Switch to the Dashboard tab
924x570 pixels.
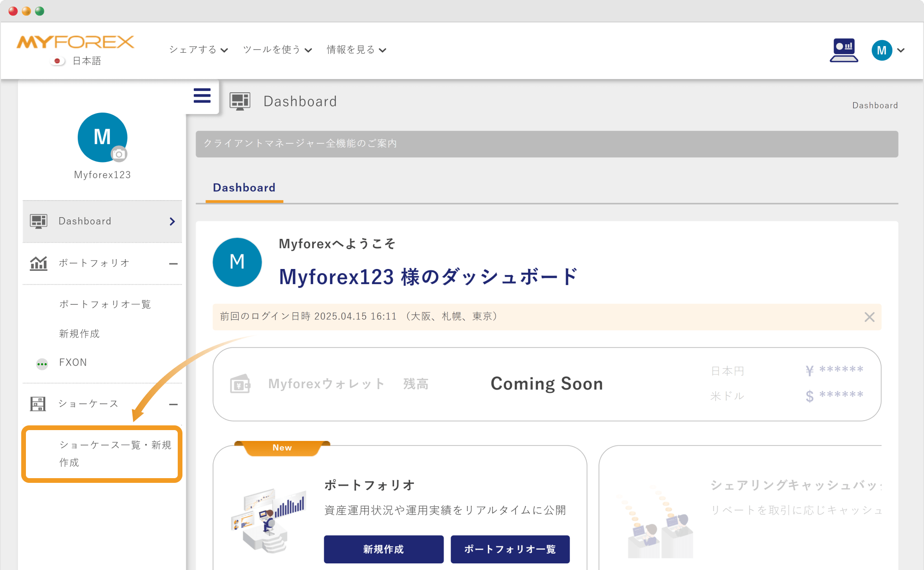click(244, 187)
